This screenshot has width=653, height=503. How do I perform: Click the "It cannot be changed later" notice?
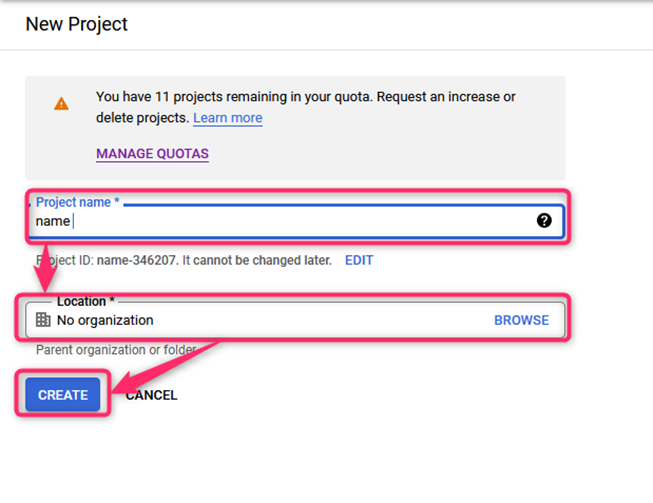coord(257,260)
